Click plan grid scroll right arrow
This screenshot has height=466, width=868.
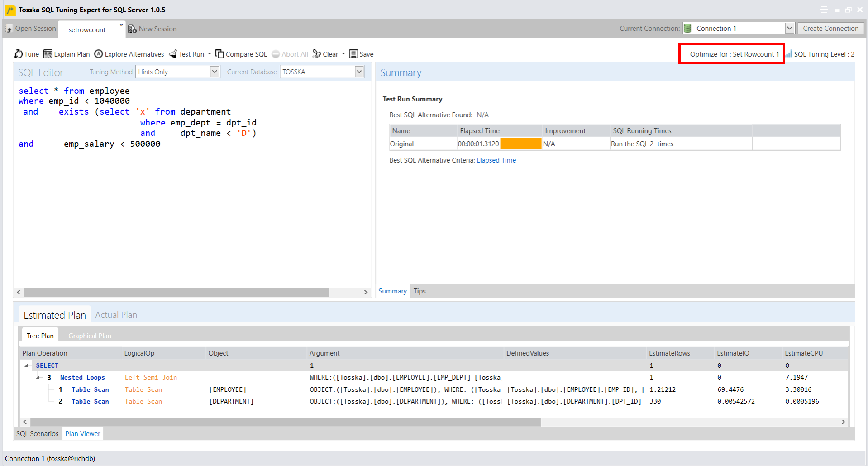(843, 422)
